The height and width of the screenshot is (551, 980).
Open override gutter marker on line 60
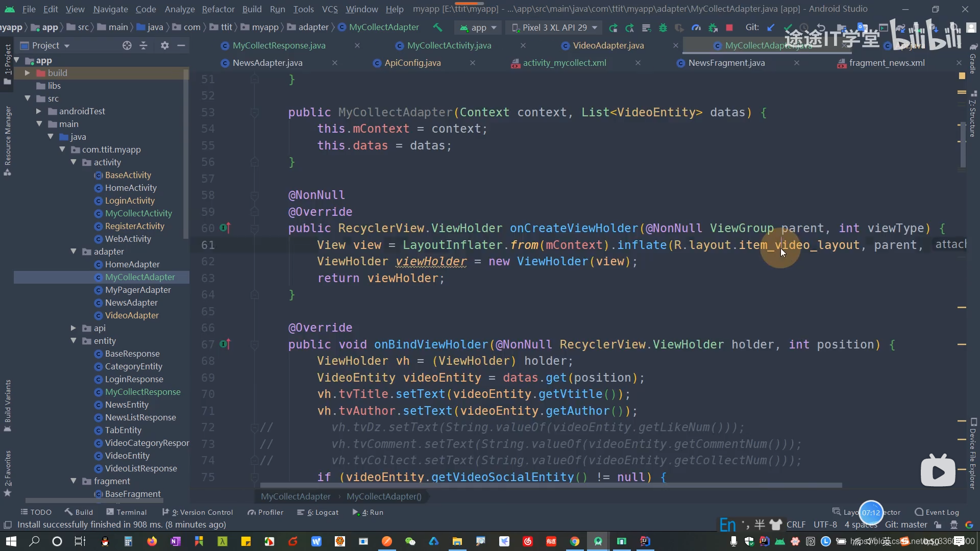tap(225, 228)
